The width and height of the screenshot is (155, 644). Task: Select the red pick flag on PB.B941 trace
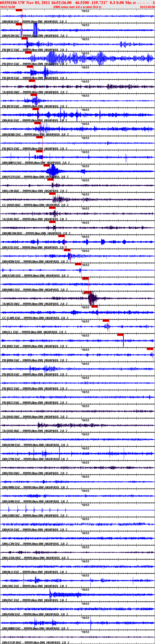28,52
